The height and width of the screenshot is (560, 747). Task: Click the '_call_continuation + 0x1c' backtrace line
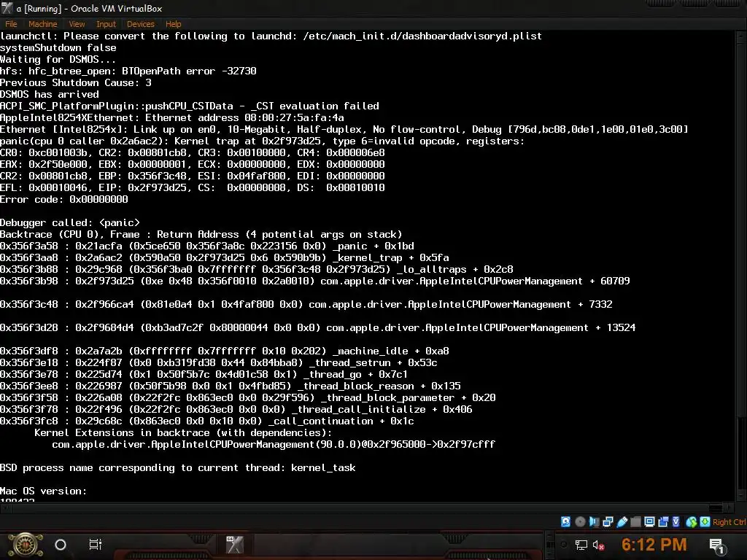(206, 421)
